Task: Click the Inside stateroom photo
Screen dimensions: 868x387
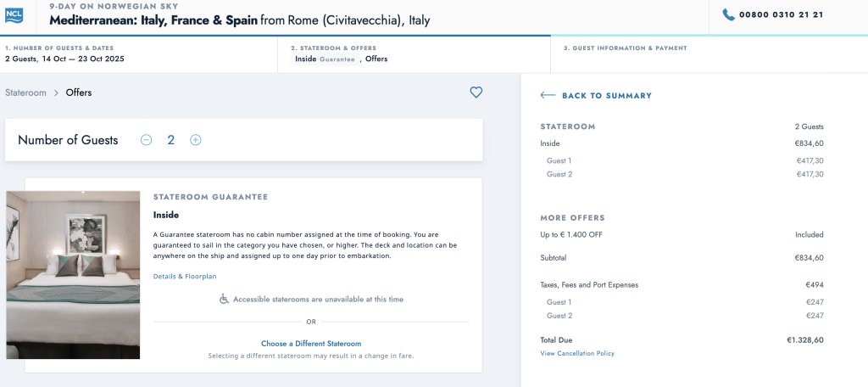Action: coord(73,275)
